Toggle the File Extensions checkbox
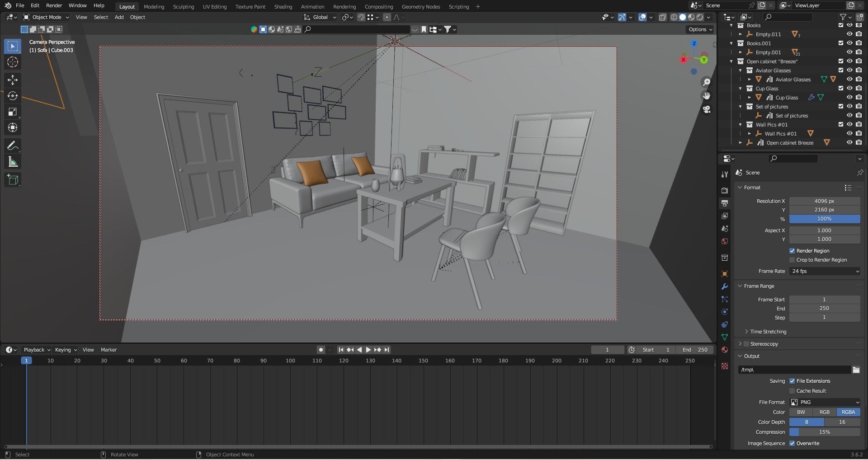The image size is (868, 460). [x=792, y=381]
